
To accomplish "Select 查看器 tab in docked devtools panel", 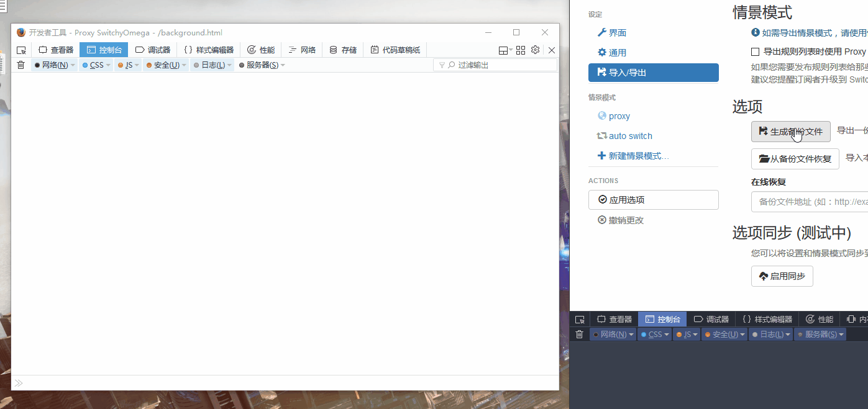I will (614, 320).
